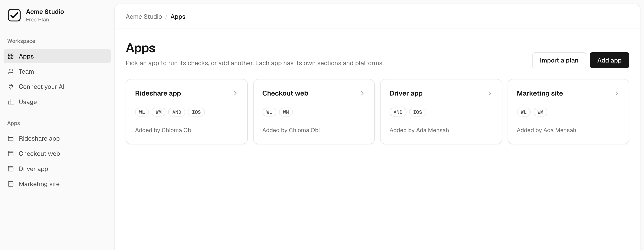Go to the Team page
The image size is (644, 250).
57,72
